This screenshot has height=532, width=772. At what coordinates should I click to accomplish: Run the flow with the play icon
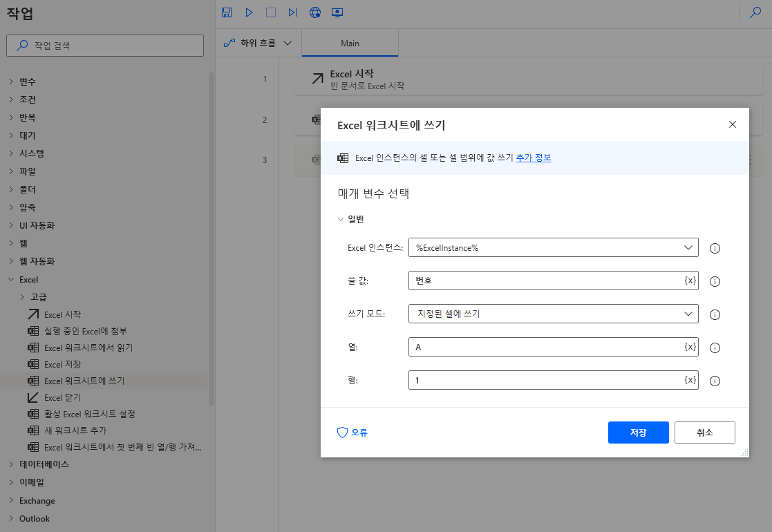[x=249, y=12]
